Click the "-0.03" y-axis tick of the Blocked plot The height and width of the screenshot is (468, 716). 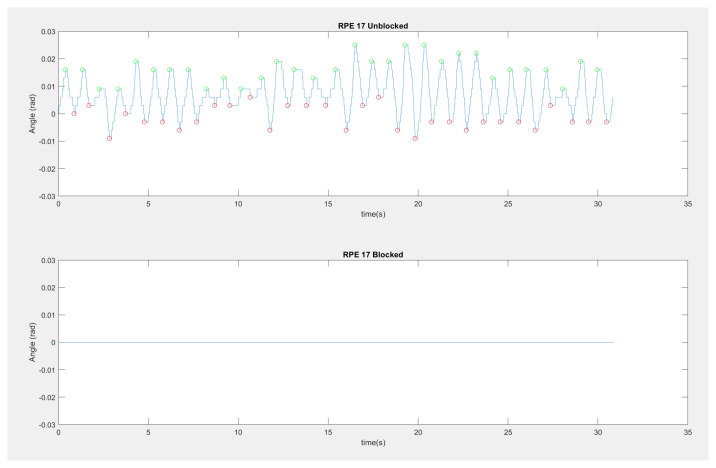click(45, 425)
